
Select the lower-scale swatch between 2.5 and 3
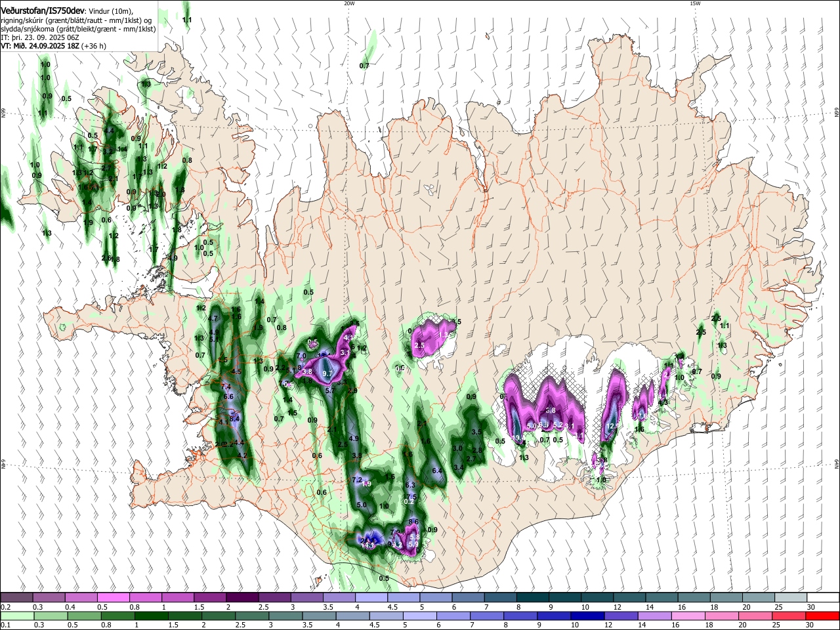click(x=252, y=616)
